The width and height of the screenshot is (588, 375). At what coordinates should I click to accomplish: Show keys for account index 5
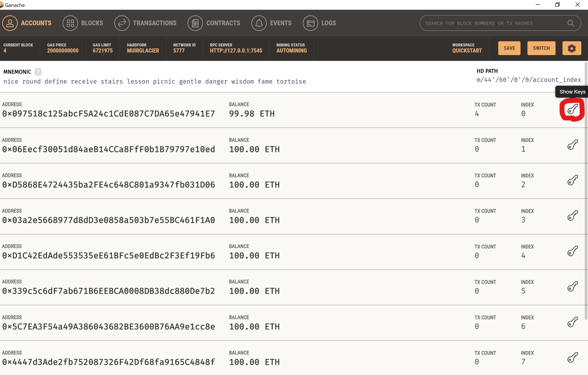point(572,286)
